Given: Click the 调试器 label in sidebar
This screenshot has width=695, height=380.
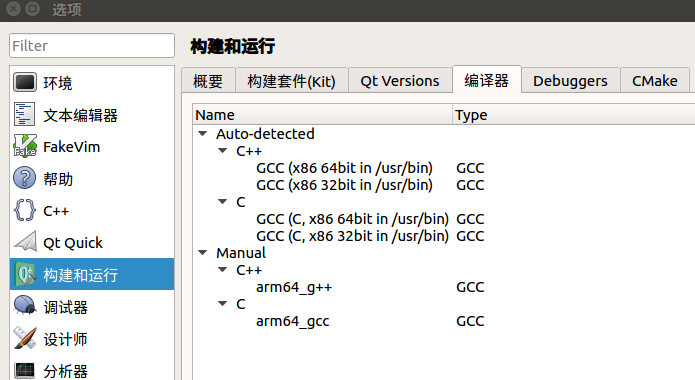Looking at the screenshot, I should [65, 307].
